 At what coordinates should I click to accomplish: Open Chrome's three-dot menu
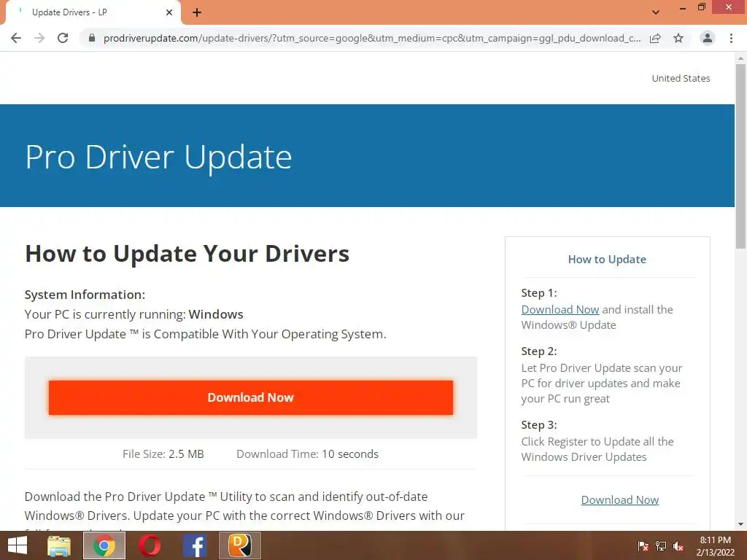(x=731, y=38)
